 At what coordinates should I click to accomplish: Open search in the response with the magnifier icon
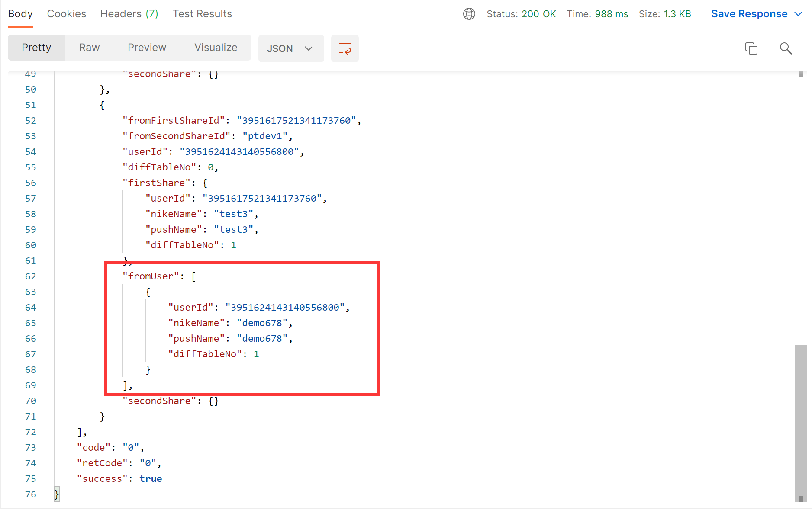pos(786,48)
